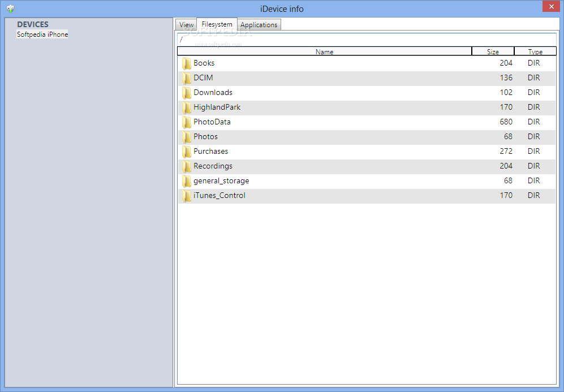Sort by the Type column header
The image size is (564, 392).
(x=535, y=51)
